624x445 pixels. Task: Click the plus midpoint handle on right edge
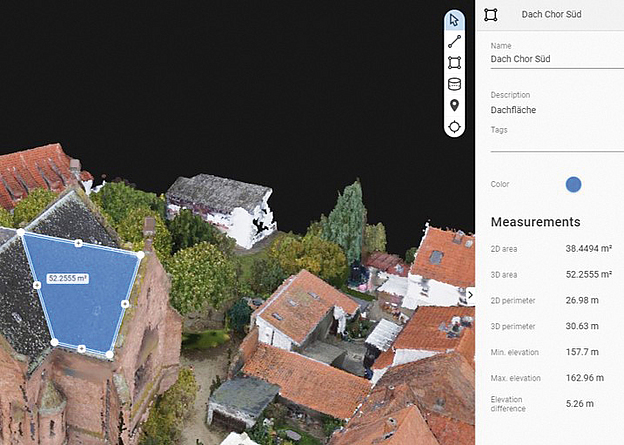pos(125,303)
